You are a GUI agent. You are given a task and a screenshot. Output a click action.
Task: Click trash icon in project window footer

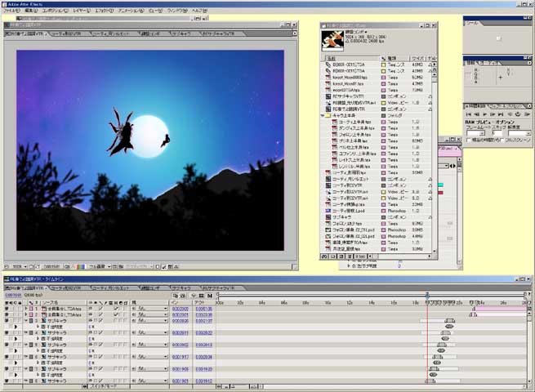[349, 256]
